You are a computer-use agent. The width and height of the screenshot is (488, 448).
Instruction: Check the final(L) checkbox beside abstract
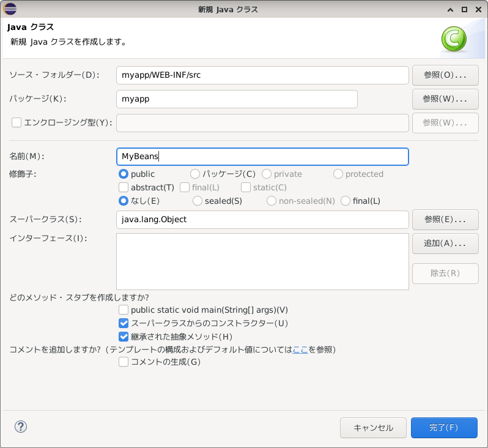185,187
